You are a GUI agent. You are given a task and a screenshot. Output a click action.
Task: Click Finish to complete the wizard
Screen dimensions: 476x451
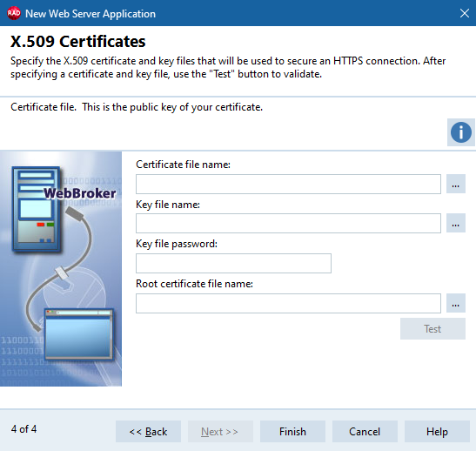click(292, 431)
